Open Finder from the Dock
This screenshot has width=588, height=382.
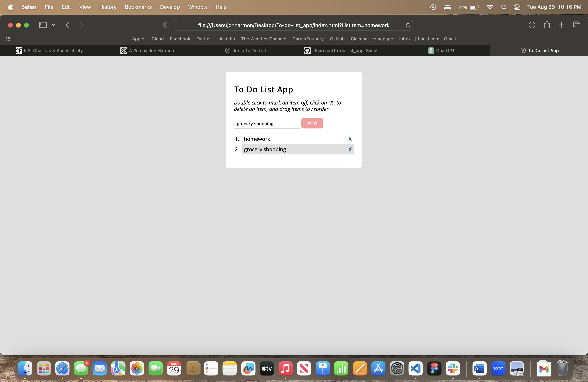(x=25, y=368)
